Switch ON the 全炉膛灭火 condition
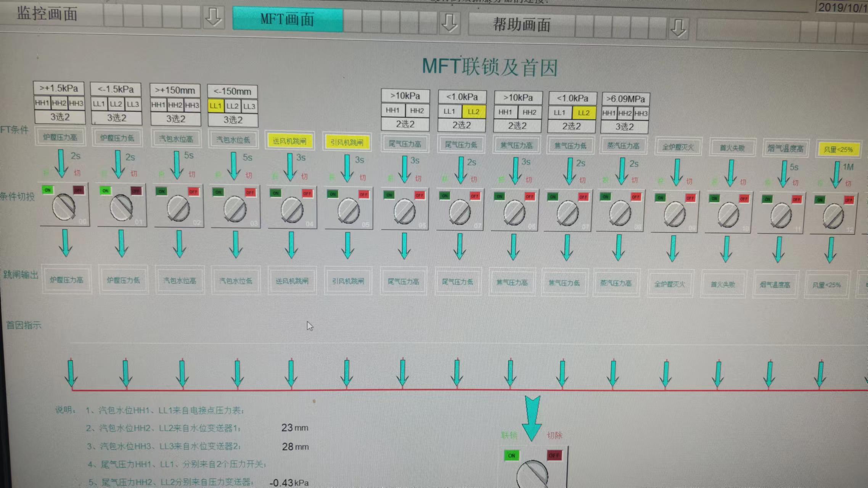 click(x=660, y=198)
